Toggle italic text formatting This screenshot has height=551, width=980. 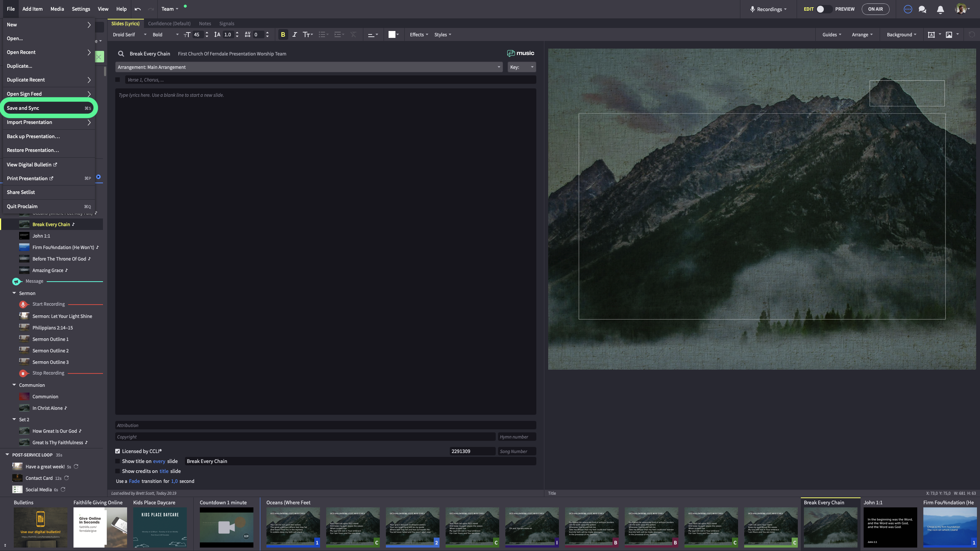coord(294,34)
